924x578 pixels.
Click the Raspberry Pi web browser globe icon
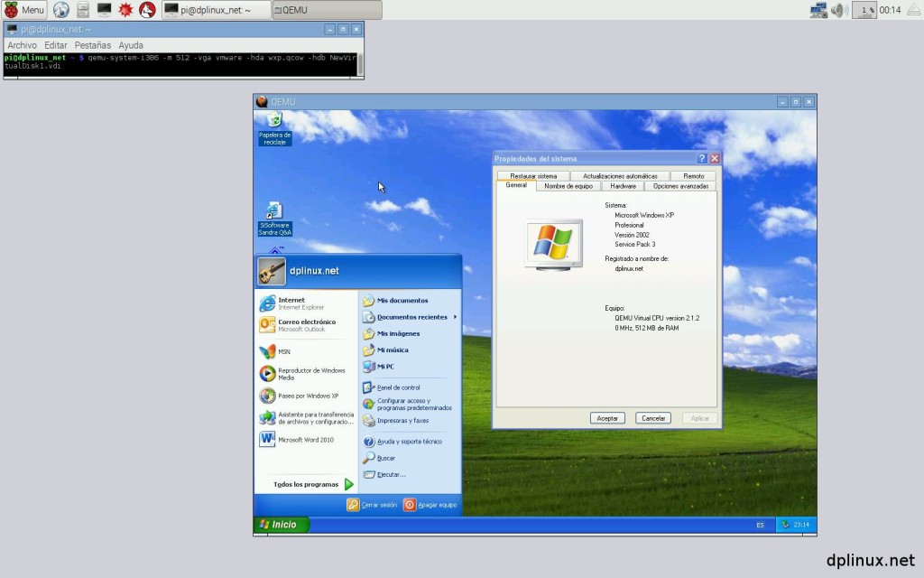click(61, 10)
